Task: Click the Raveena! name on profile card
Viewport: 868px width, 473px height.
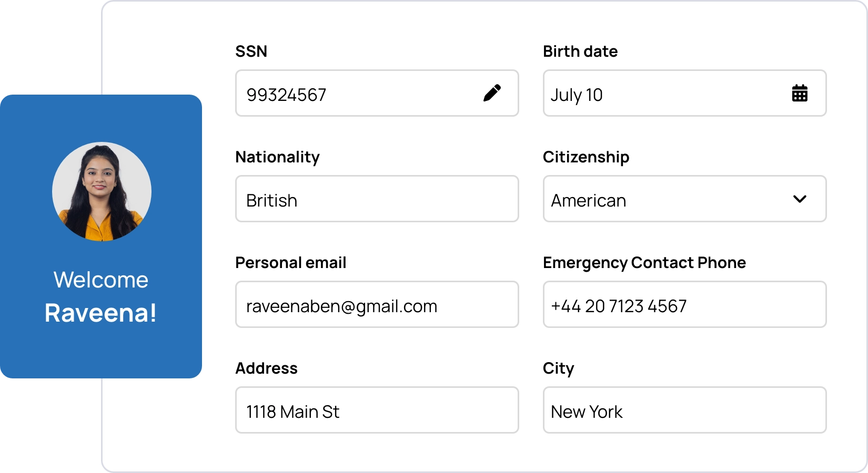Action: [101, 313]
